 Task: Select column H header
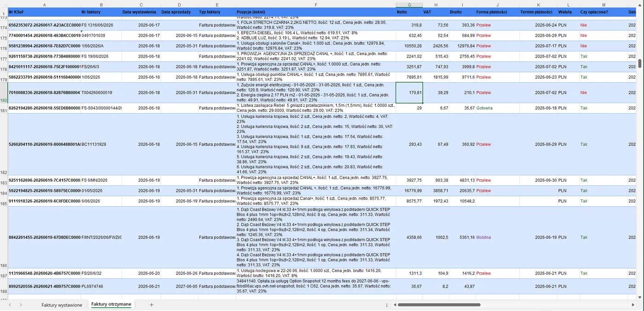tap(436, 5)
